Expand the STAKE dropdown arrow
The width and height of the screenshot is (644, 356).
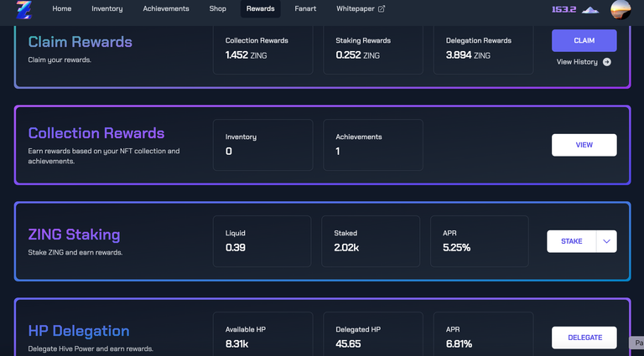click(606, 241)
